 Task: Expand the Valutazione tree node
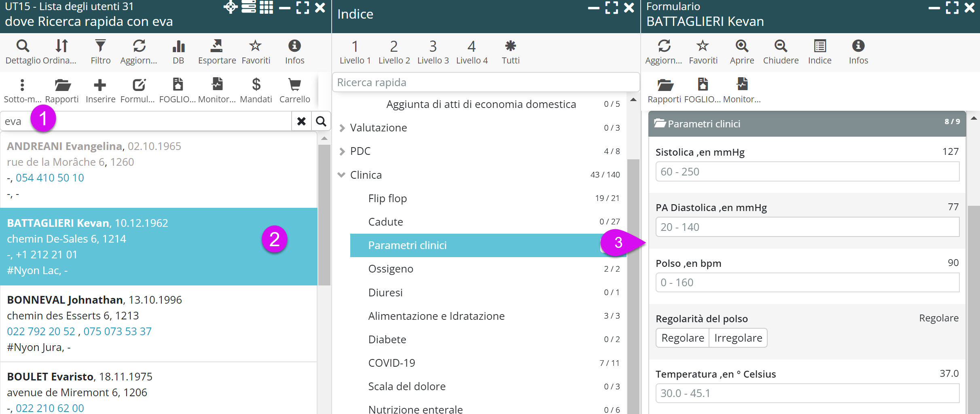[342, 128]
